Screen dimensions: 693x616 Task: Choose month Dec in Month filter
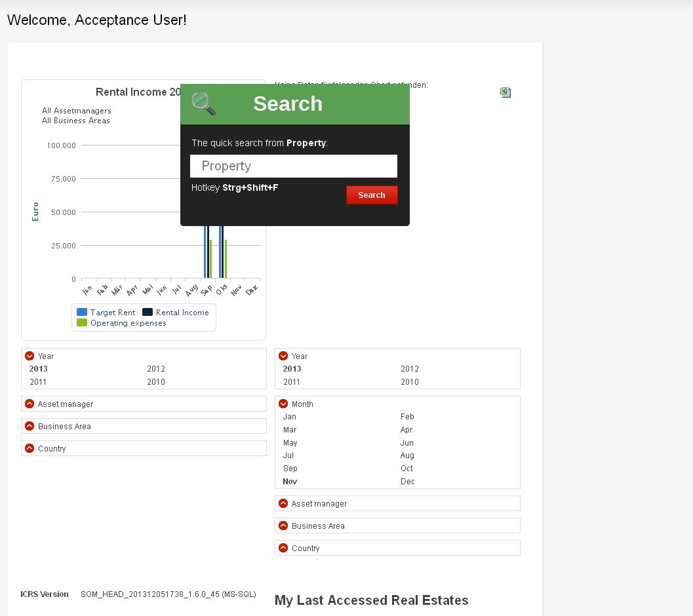[x=407, y=482]
